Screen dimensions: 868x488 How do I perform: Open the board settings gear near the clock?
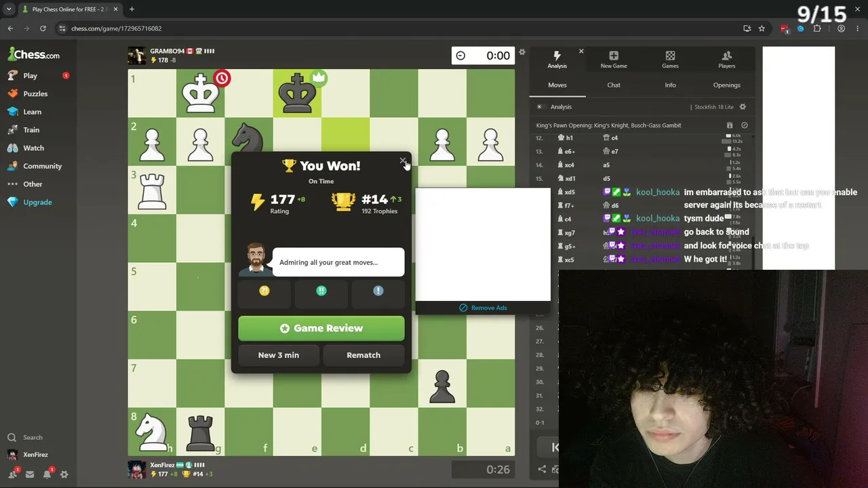[x=522, y=52]
